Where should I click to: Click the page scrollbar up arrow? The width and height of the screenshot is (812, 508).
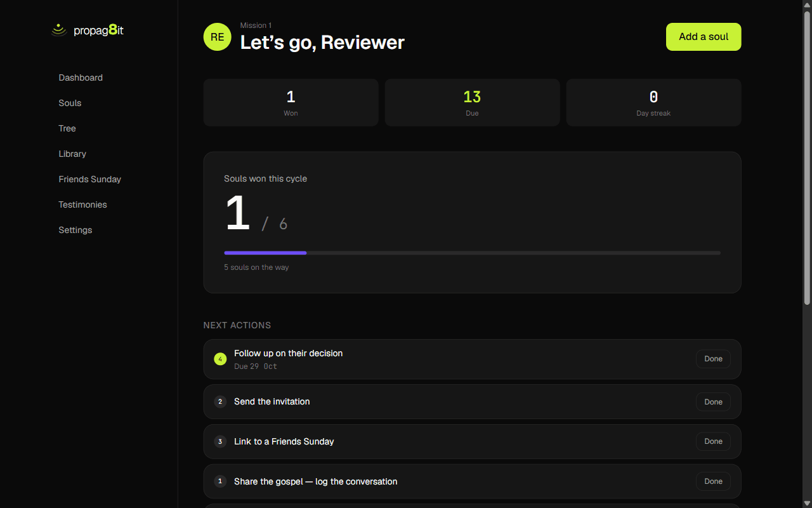[x=807, y=5]
